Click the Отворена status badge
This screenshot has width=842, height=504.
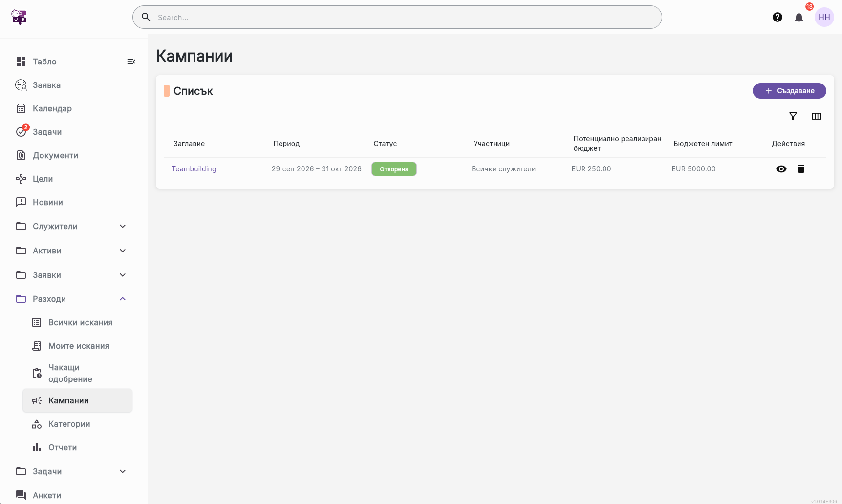coord(394,169)
